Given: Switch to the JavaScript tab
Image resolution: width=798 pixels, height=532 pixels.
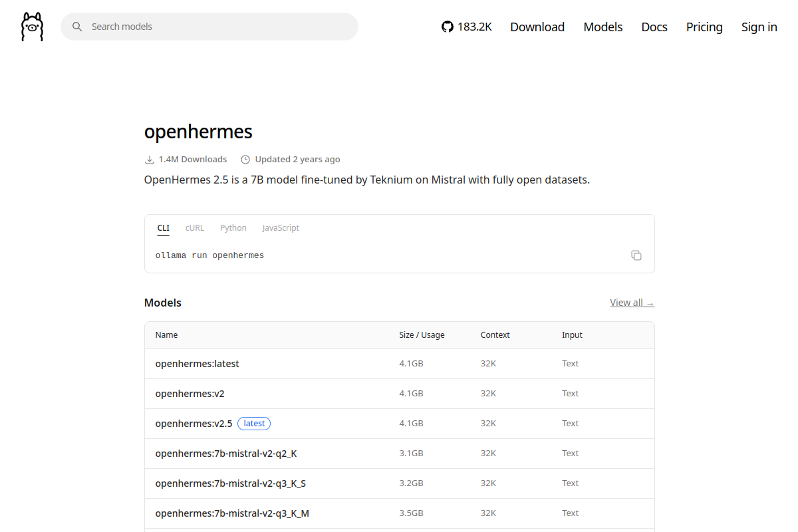Looking at the screenshot, I should pyautogui.click(x=281, y=228).
